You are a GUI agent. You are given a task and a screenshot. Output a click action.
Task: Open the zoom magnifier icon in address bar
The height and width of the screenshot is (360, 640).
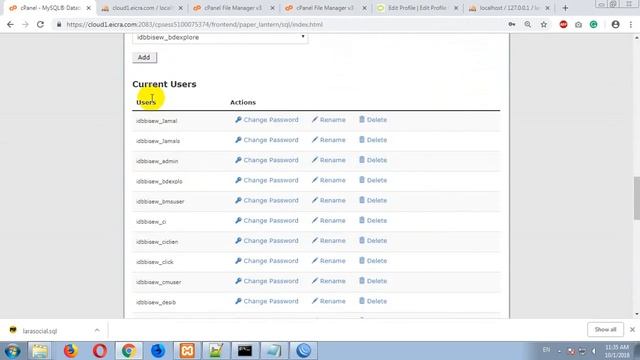[x=528, y=24]
